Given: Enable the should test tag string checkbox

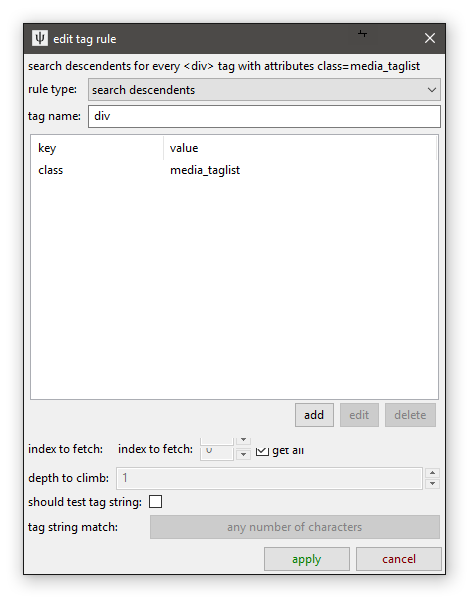Looking at the screenshot, I should [155, 502].
